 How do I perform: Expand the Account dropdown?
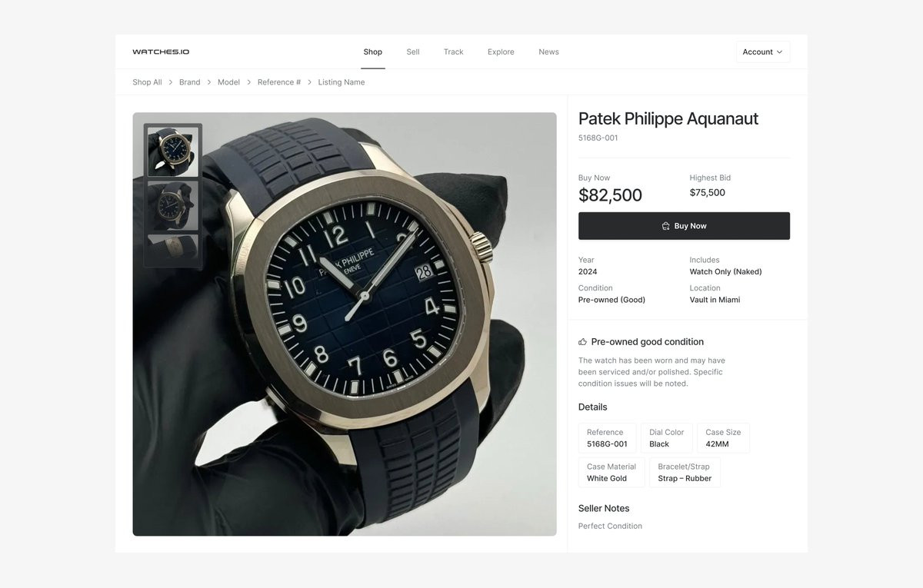tap(762, 51)
